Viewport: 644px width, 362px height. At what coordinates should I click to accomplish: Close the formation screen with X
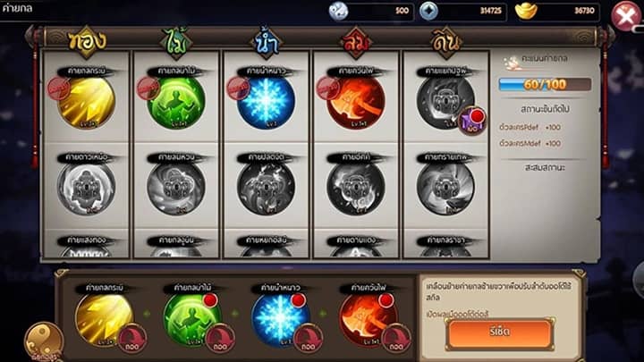point(626,16)
